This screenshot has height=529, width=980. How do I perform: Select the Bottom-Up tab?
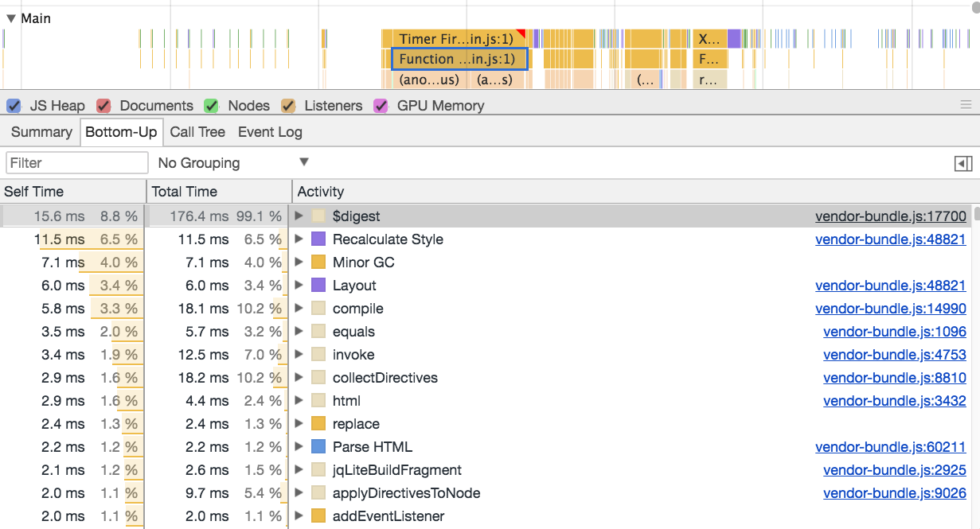[x=121, y=132]
